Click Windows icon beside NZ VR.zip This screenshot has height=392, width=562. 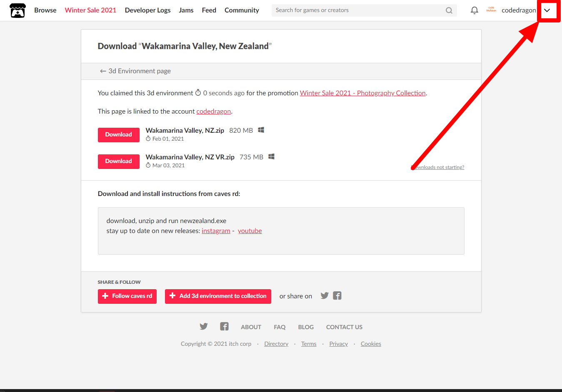271,157
